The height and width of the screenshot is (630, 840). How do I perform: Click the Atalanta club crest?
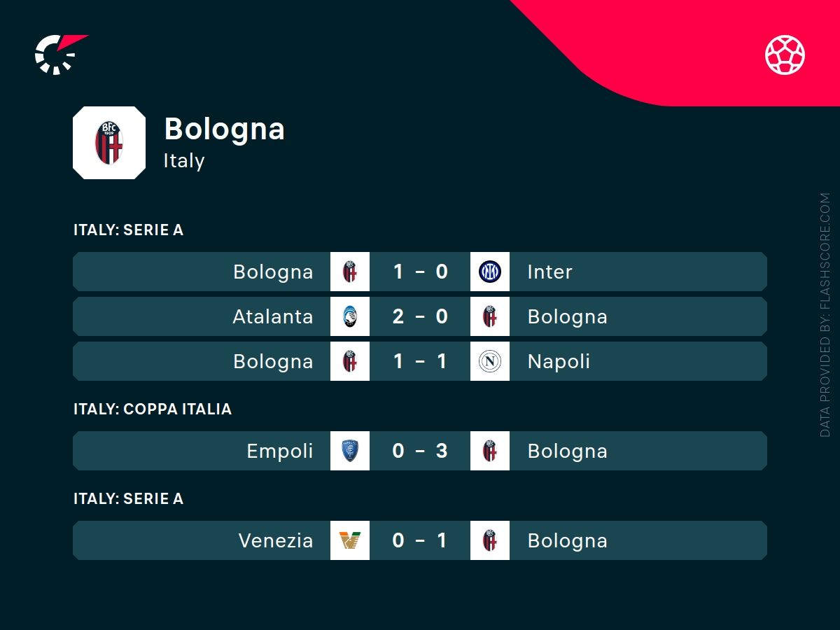(350, 316)
